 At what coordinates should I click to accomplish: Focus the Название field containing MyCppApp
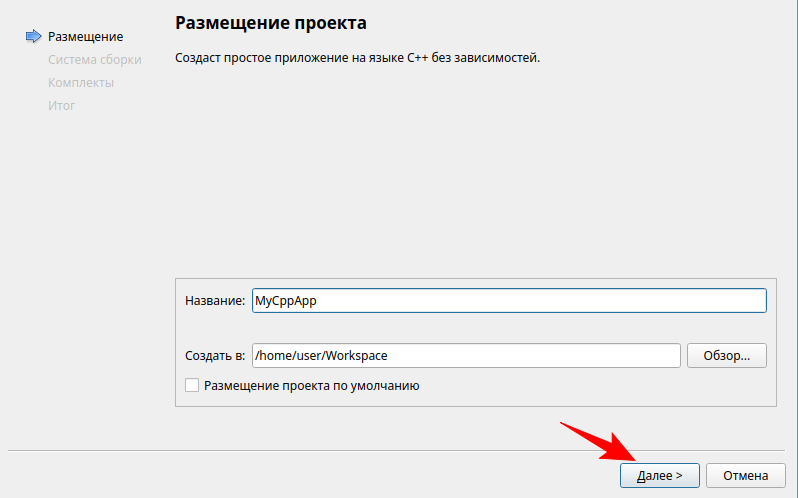pos(508,300)
